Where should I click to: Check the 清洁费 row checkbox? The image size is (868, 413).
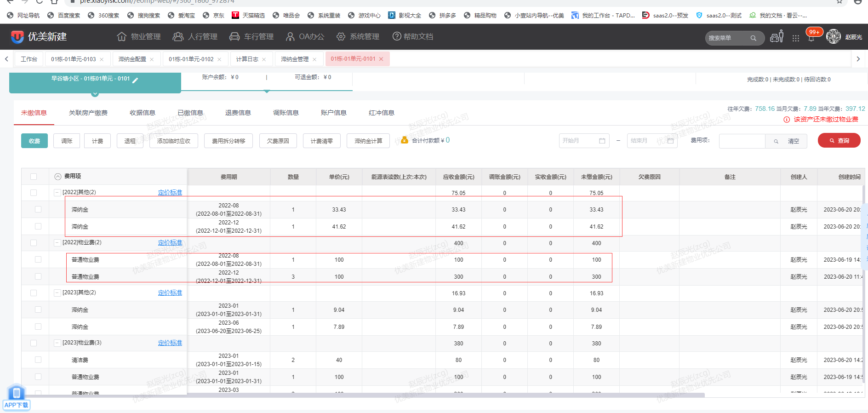(38, 360)
